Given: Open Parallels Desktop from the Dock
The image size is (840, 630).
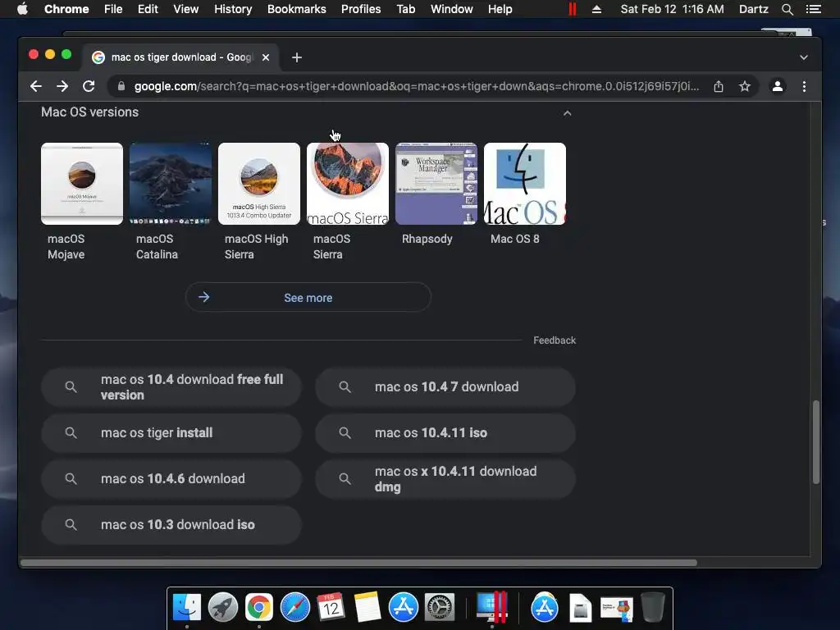Looking at the screenshot, I should point(492,607).
